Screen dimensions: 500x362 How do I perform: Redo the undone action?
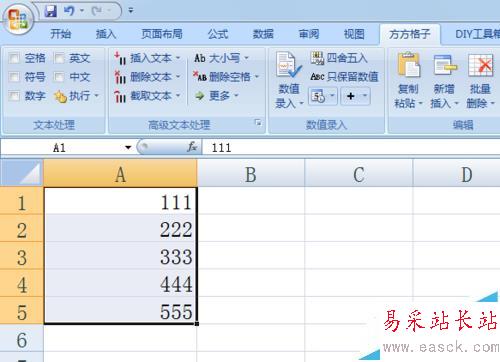point(97,11)
